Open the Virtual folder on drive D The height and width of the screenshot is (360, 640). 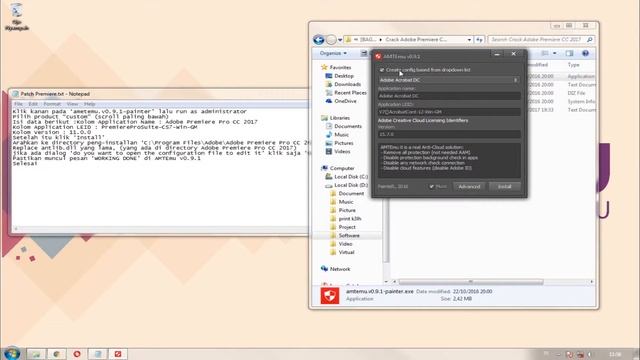point(346,252)
